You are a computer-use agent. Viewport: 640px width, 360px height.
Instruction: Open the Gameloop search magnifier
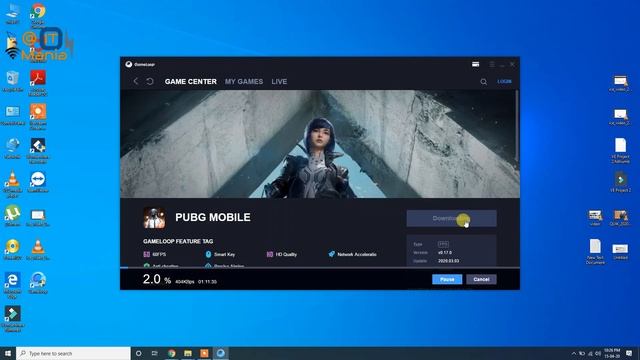483,82
